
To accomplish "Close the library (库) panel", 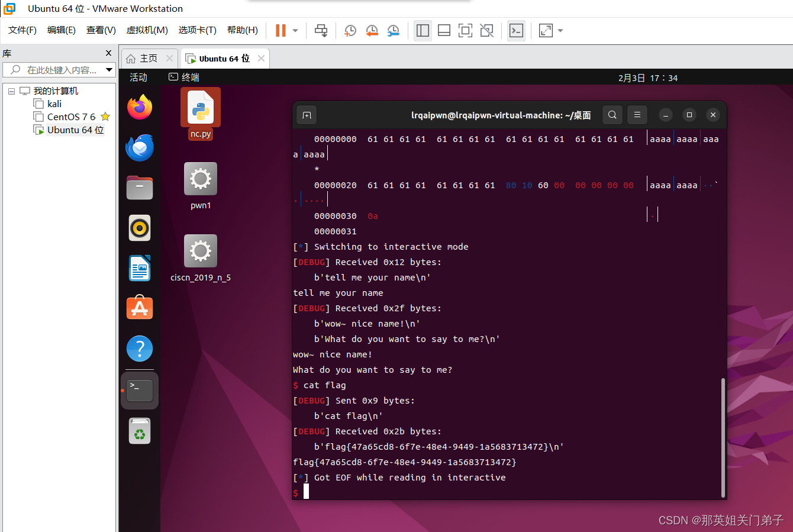I will pos(108,53).
